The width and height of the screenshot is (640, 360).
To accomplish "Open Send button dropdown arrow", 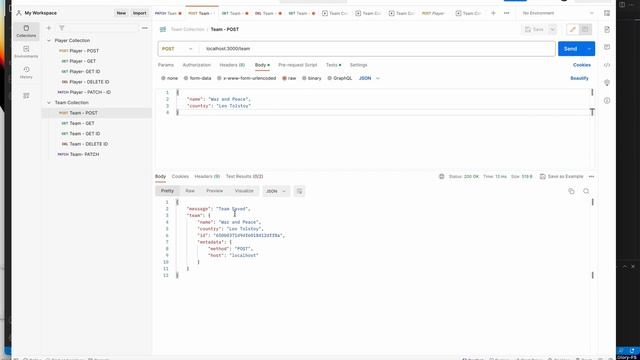I will pyautogui.click(x=589, y=49).
